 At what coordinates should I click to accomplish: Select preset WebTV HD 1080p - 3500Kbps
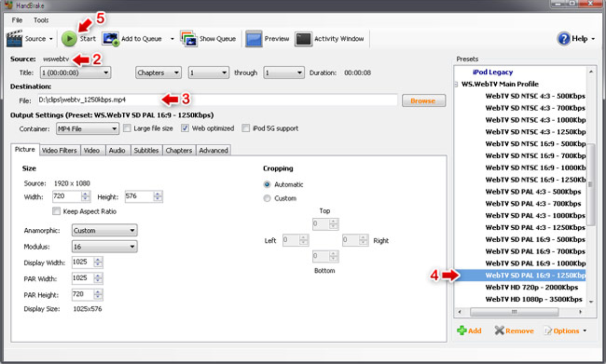tap(534, 300)
